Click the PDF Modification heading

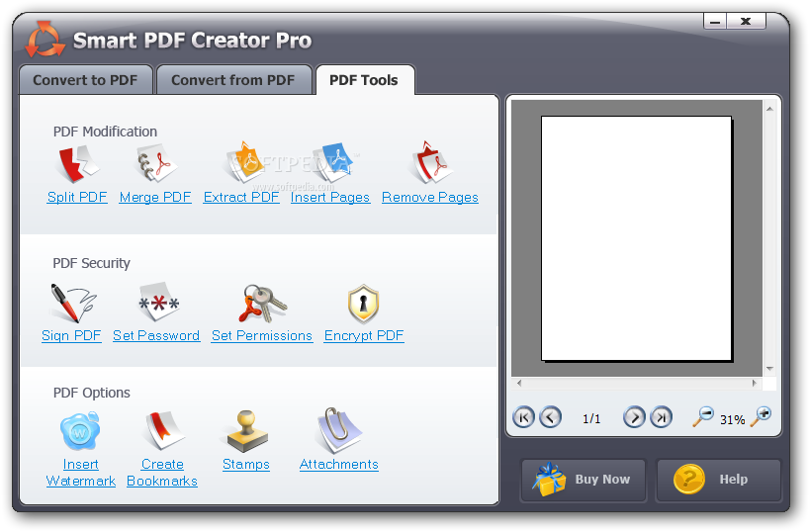[x=106, y=132]
